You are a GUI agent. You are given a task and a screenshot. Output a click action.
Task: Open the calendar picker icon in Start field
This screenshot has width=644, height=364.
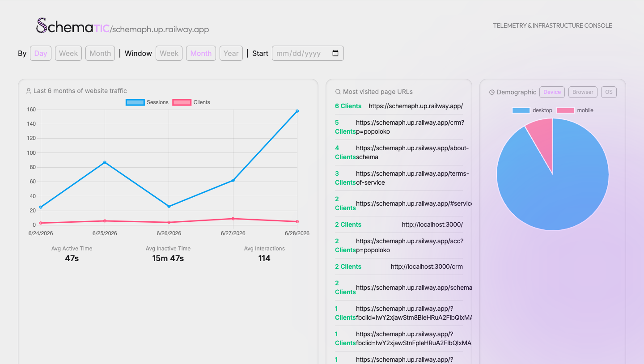pyautogui.click(x=335, y=53)
